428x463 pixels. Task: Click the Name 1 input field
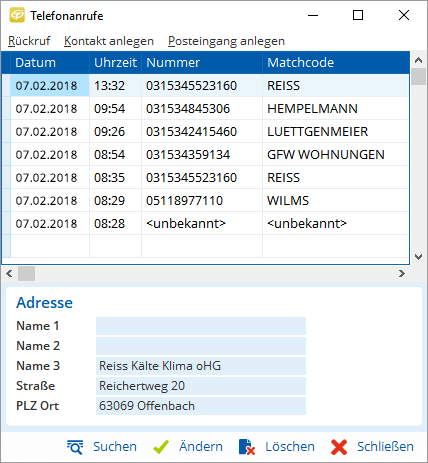click(201, 326)
